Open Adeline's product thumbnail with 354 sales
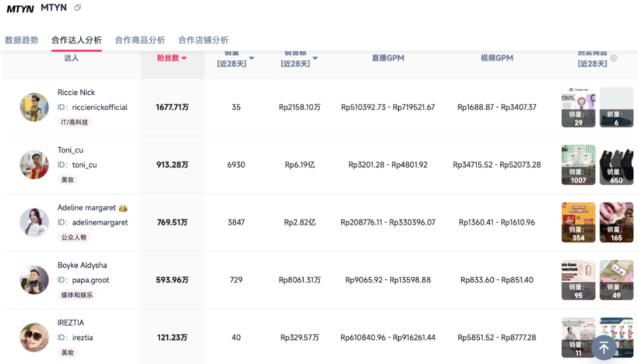 pyautogui.click(x=578, y=222)
